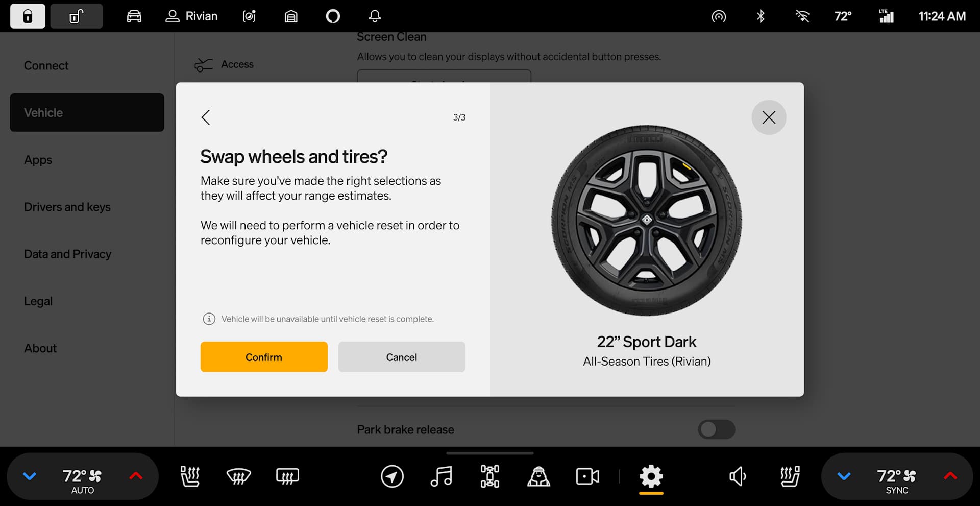Open camp mode icon
Screen dimensions: 980x506
pos(538,476)
